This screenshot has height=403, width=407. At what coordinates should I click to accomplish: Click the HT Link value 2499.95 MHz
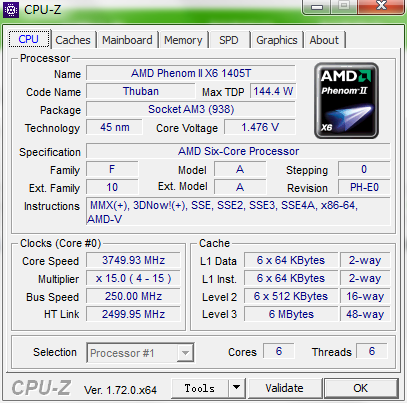133,314
